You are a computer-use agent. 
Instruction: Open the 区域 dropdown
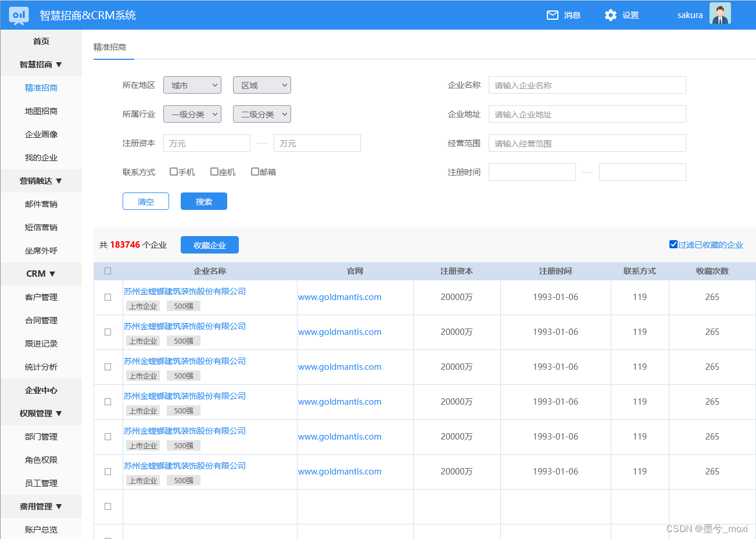[x=262, y=85]
